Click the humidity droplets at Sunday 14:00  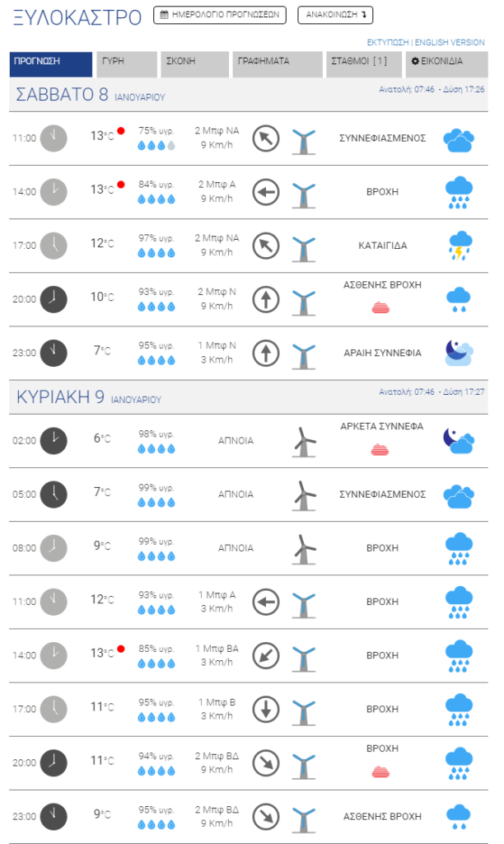click(156, 663)
